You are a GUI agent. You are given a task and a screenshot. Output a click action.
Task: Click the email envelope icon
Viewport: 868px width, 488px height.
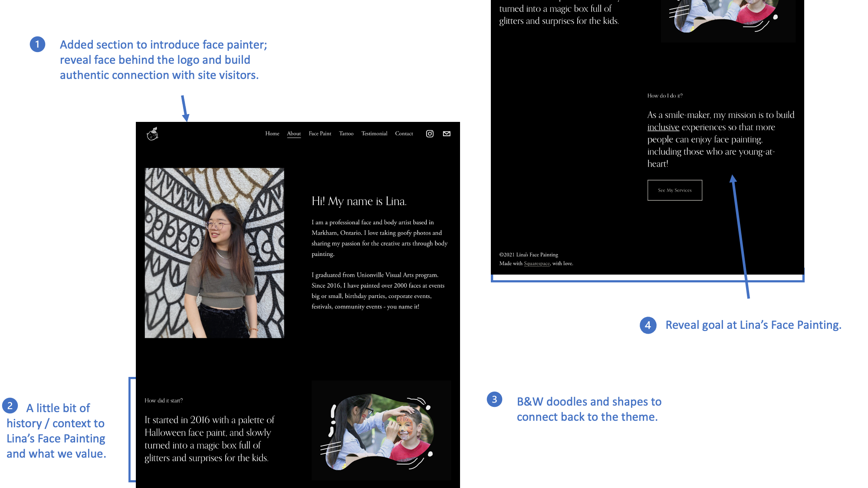[447, 134]
